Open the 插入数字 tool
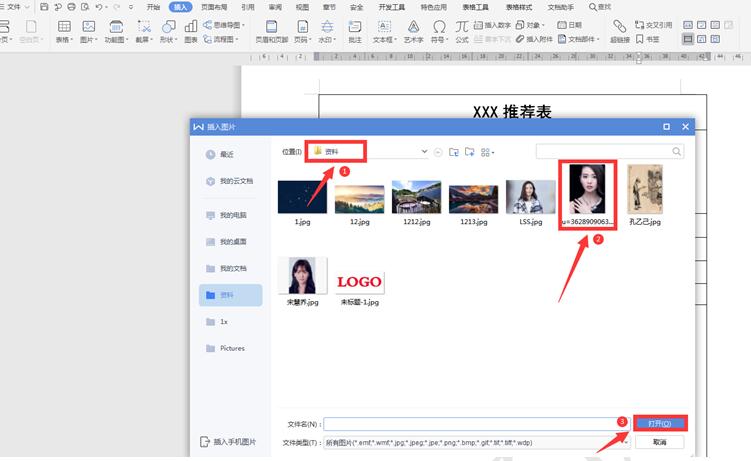Viewport: 751px width, 461px height. coord(492,25)
